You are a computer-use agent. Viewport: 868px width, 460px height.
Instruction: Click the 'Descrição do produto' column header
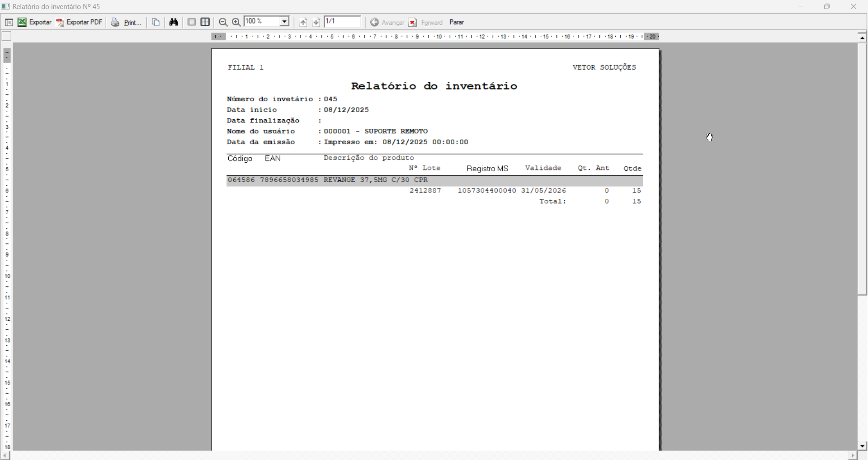point(369,158)
